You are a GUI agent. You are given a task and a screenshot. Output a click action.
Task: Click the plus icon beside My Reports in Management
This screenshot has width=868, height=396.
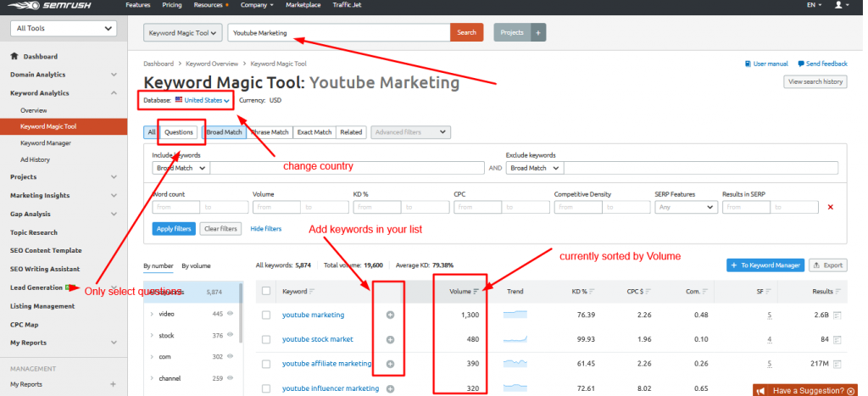113,384
